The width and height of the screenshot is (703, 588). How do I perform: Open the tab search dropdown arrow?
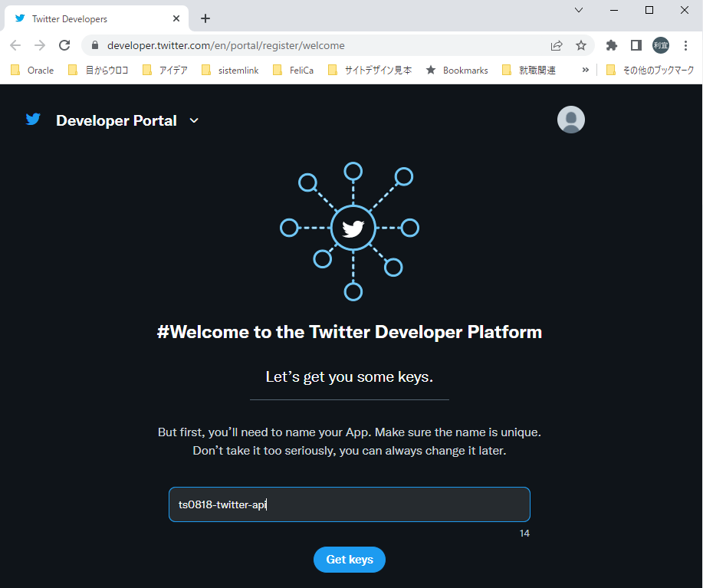pos(579,10)
